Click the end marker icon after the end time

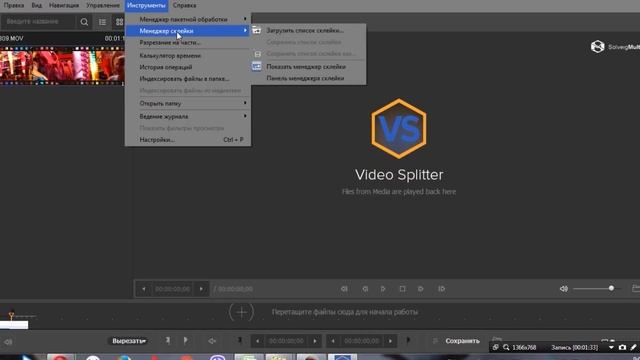408,340
